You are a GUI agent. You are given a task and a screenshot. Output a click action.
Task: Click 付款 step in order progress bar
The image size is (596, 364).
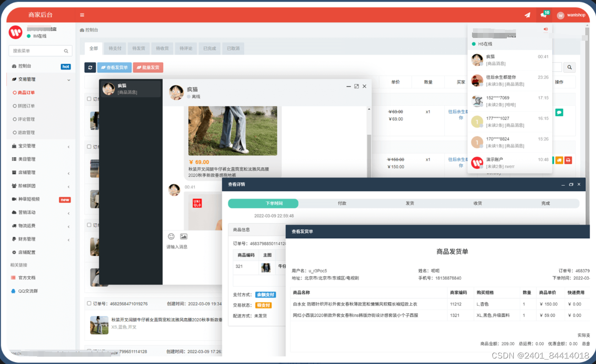[342, 203]
